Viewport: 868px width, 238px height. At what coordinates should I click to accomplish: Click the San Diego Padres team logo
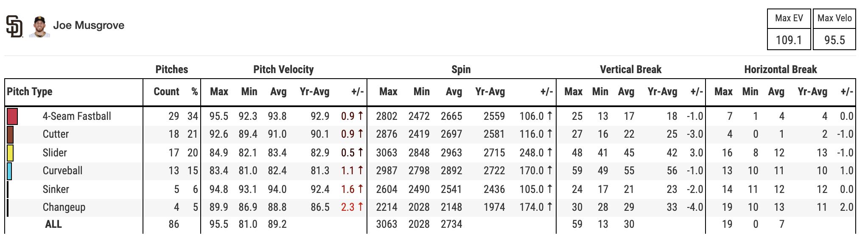[x=14, y=26]
